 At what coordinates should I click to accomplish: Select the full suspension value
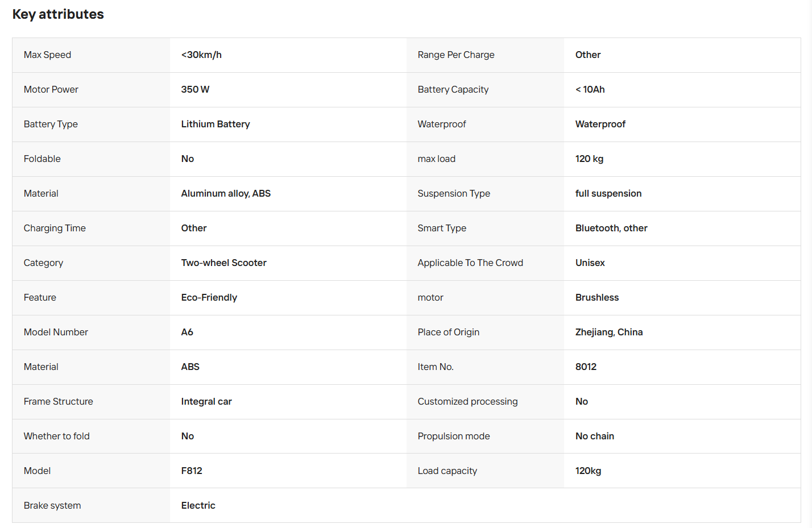coord(608,194)
